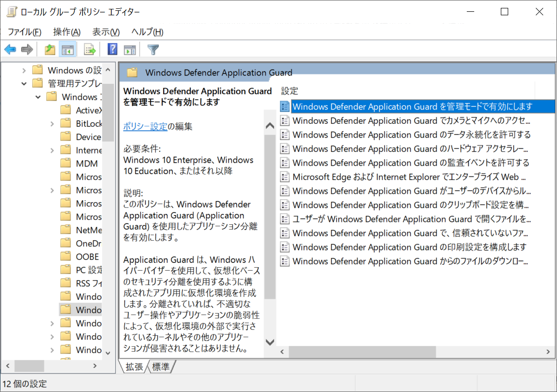This screenshot has height=392, width=557.
Task: Go up one level with folder icon
Action: coord(50,49)
